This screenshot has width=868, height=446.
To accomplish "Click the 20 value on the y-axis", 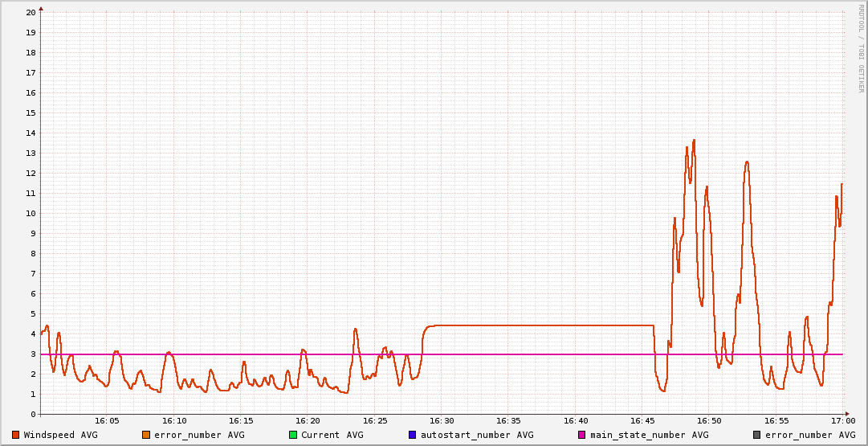I will [x=31, y=13].
